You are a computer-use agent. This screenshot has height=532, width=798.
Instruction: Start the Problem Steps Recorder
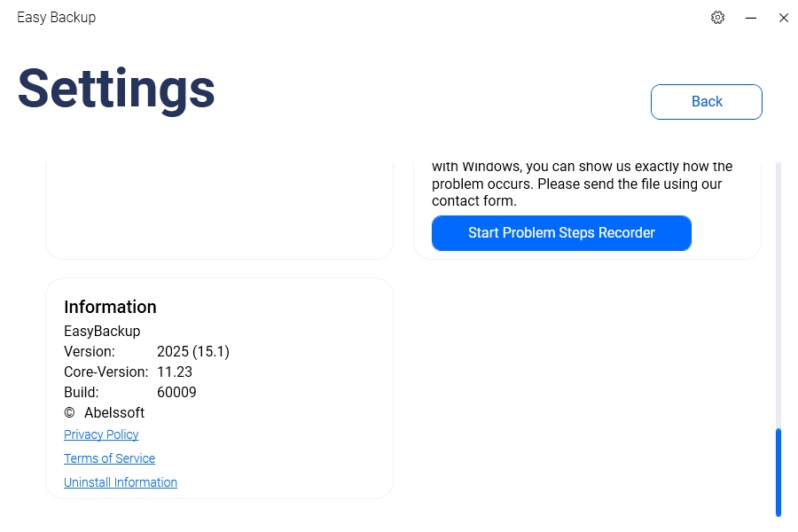click(x=561, y=233)
